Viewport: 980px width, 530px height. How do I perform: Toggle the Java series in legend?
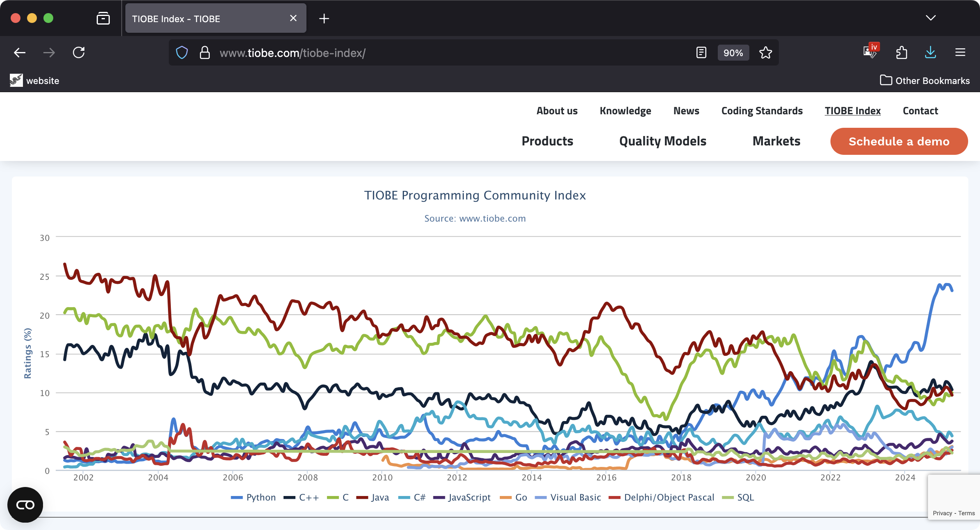click(x=372, y=497)
